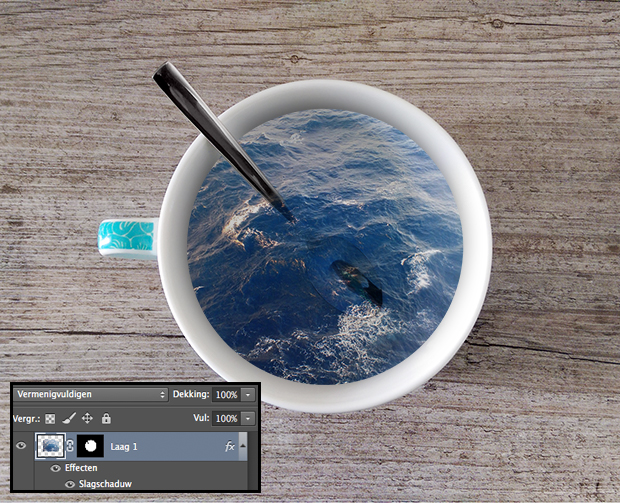Open the Vul slider dropdown arrow

click(x=248, y=418)
